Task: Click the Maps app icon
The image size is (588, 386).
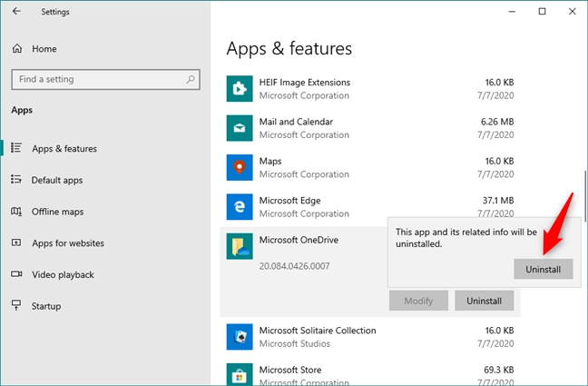Action: pos(240,167)
